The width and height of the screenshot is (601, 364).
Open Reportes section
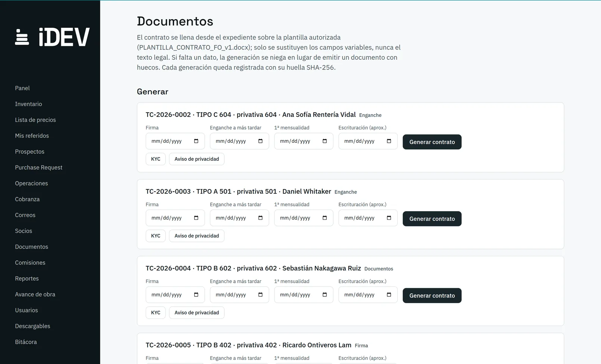click(x=27, y=279)
